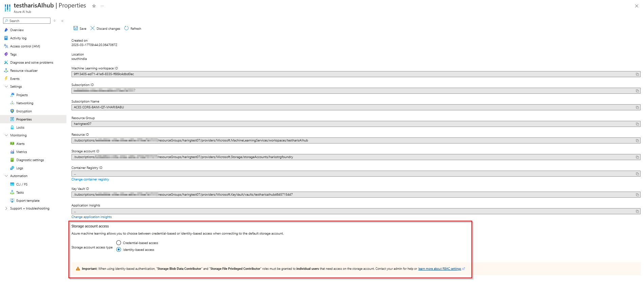Screen dimensions: 644x285
Task: Click the Access control (IAM) icon
Action: 6,46
